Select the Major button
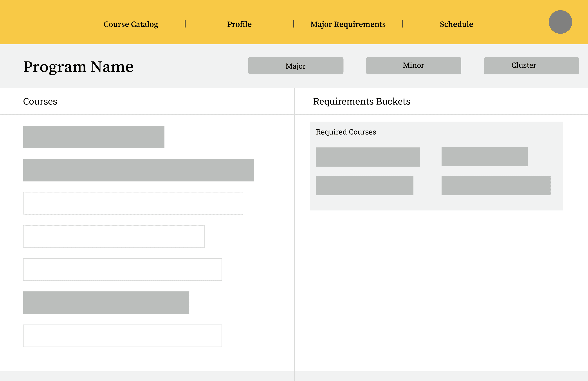Screen dimensions: 588x381 296,66
